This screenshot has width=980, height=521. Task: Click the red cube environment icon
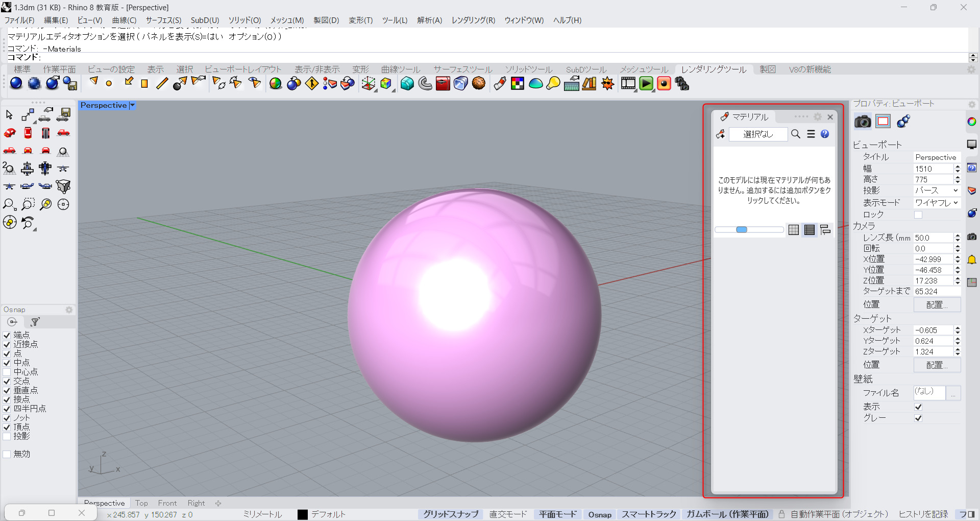443,83
